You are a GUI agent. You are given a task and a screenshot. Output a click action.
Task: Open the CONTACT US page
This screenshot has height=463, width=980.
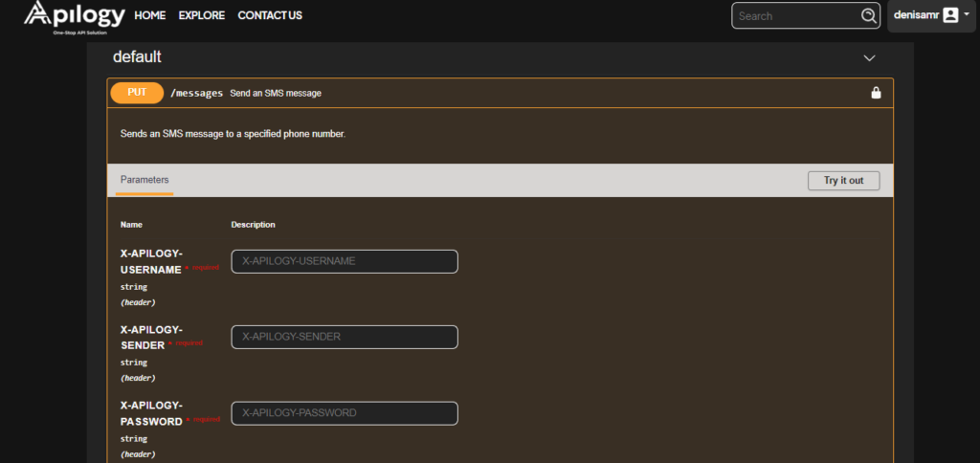(270, 15)
